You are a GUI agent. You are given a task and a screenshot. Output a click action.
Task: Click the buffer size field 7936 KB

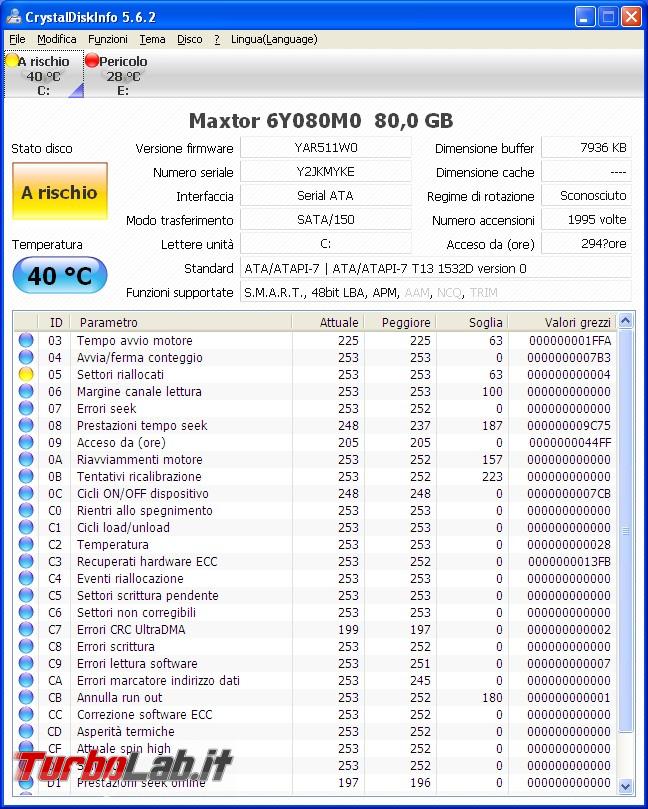pyautogui.click(x=586, y=148)
